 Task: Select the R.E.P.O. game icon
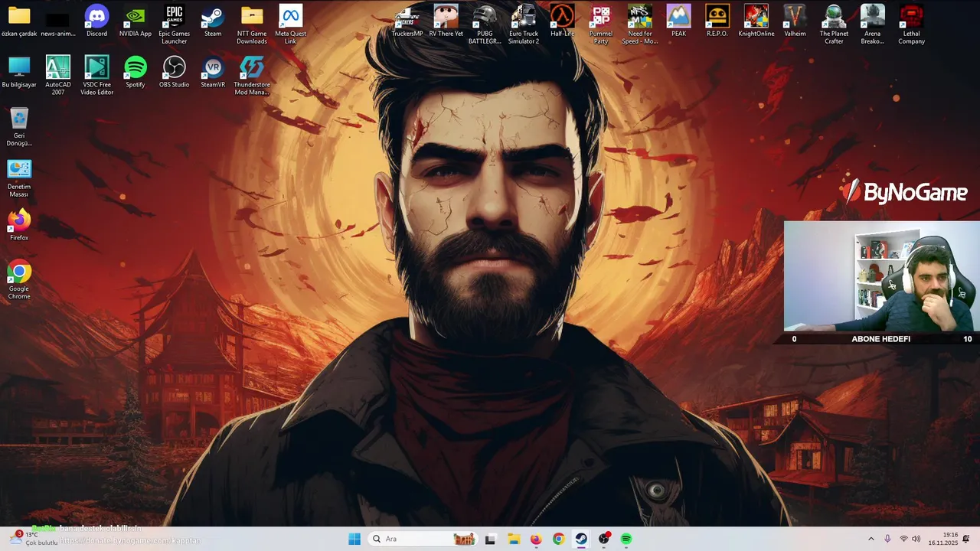point(717,21)
